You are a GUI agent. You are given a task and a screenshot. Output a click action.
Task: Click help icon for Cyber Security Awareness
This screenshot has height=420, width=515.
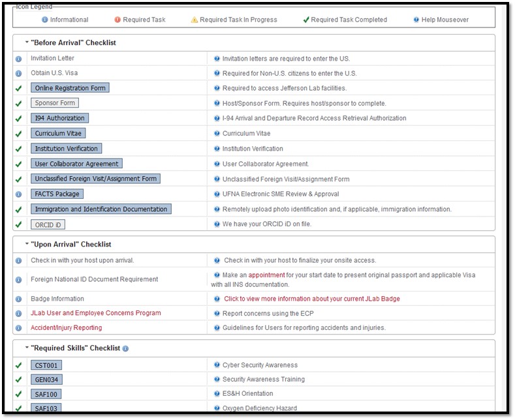point(217,365)
